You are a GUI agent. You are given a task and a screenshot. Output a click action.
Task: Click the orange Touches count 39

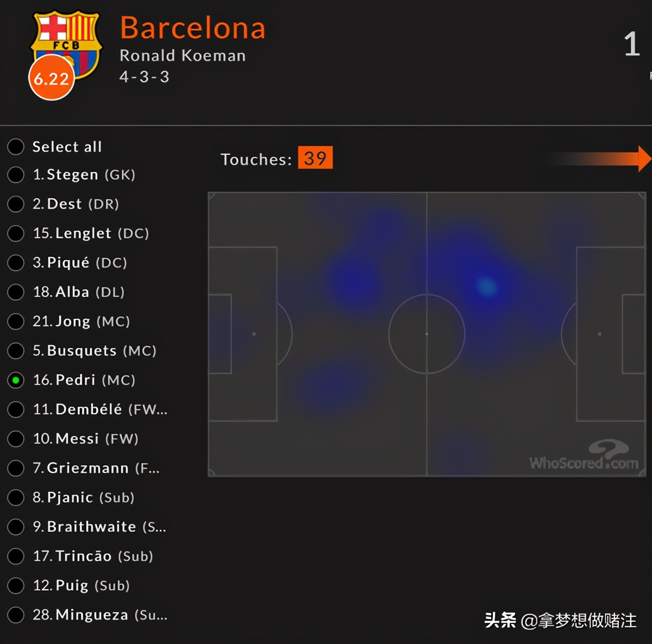click(x=315, y=159)
